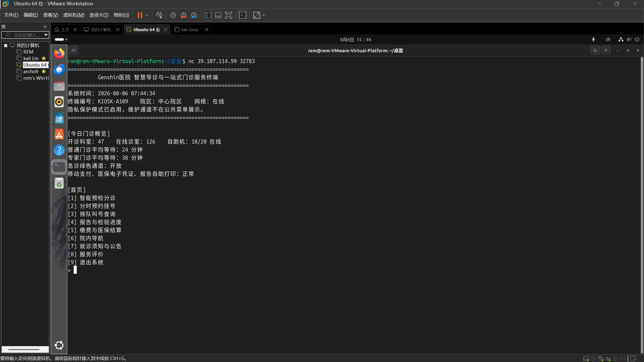This screenshot has width=644, height=362.
Task: Open the App Center in the dock
Action: (x=59, y=134)
